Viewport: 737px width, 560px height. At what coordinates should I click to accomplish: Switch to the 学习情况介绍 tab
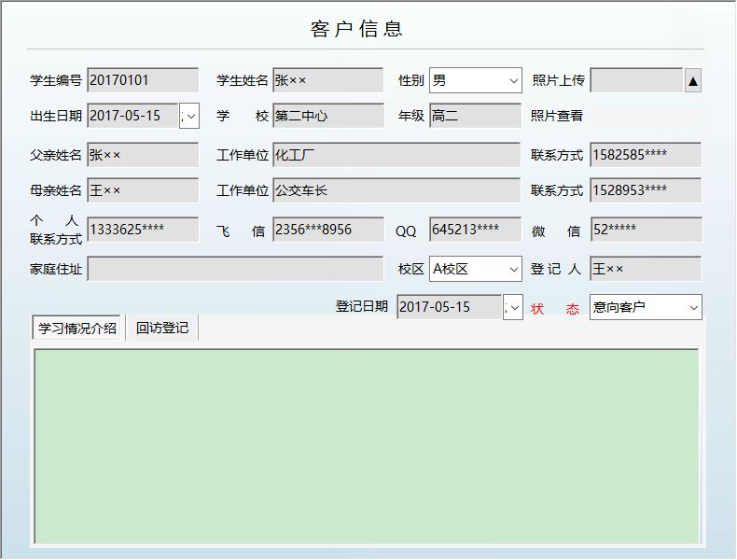coord(77,328)
